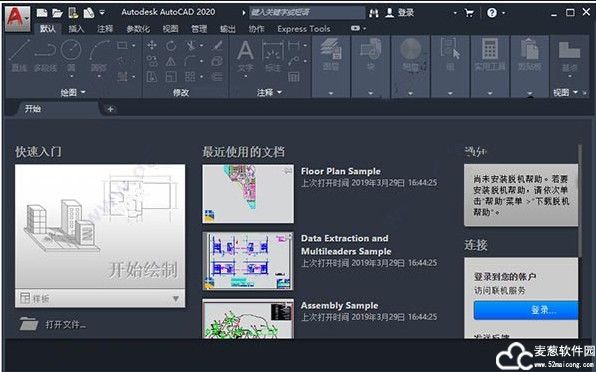
Task: Open the Clipboard (剪贴板) panel
Action: pyautogui.click(x=529, y=55)
